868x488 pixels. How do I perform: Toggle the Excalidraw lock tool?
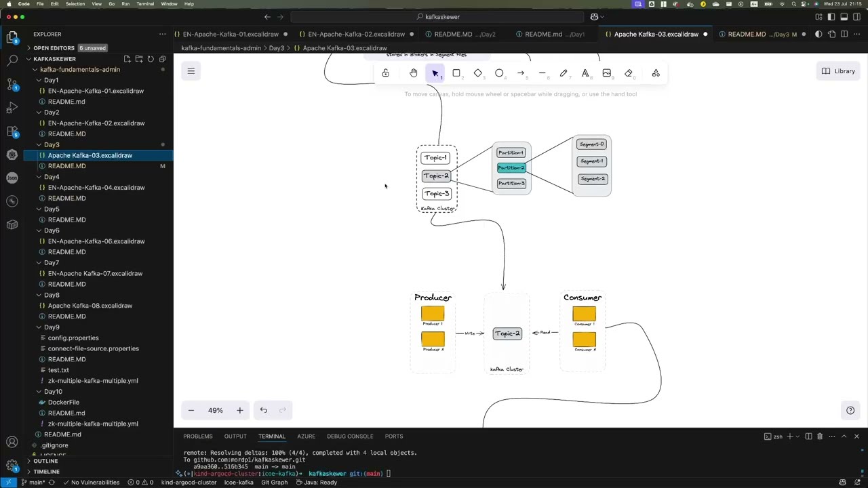pyautogui.click(x=385, y=73)
